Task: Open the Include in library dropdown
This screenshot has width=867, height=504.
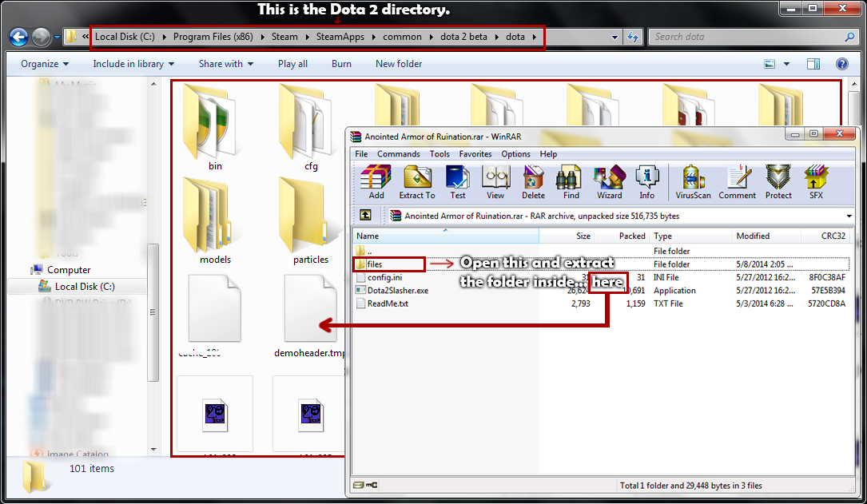Action: (x=133, y=64)
